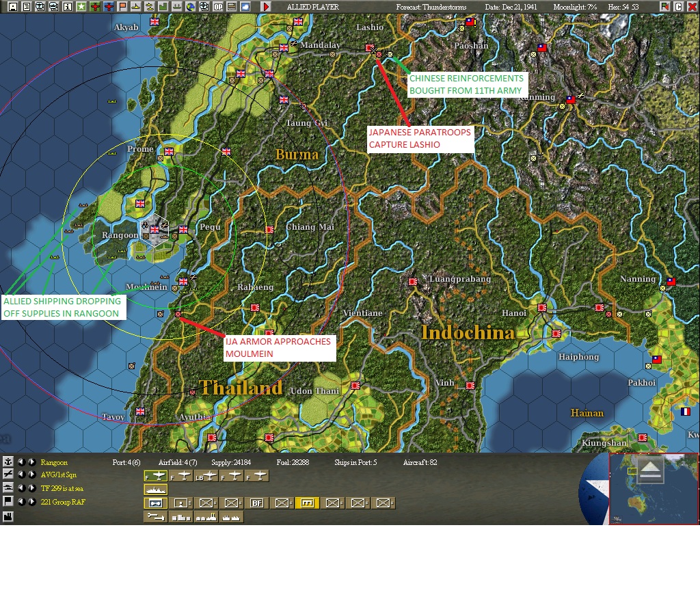
Task: Open the document list icon in the toolbar
Action: (27, 6)
